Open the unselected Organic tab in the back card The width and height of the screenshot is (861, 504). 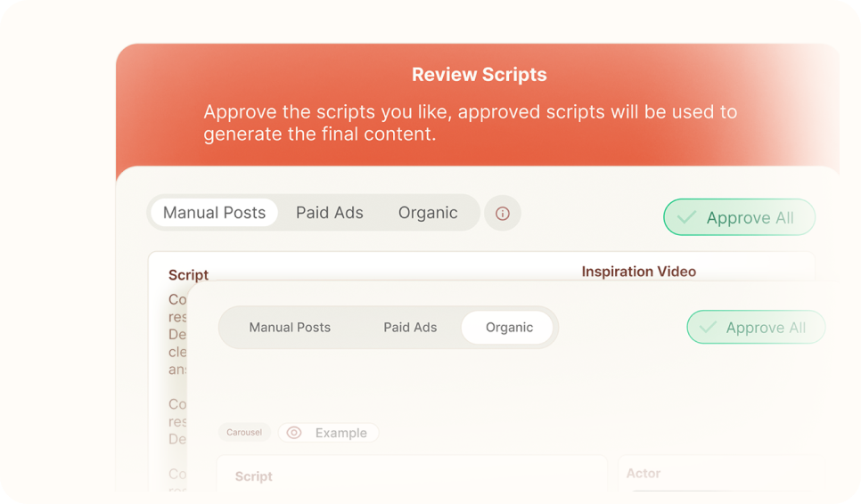428,213
